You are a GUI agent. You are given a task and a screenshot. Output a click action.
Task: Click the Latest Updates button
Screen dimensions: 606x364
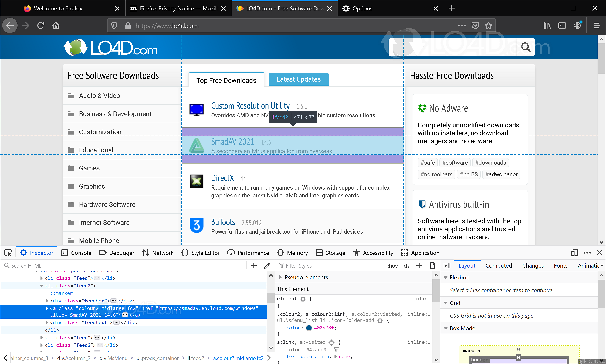298,79
